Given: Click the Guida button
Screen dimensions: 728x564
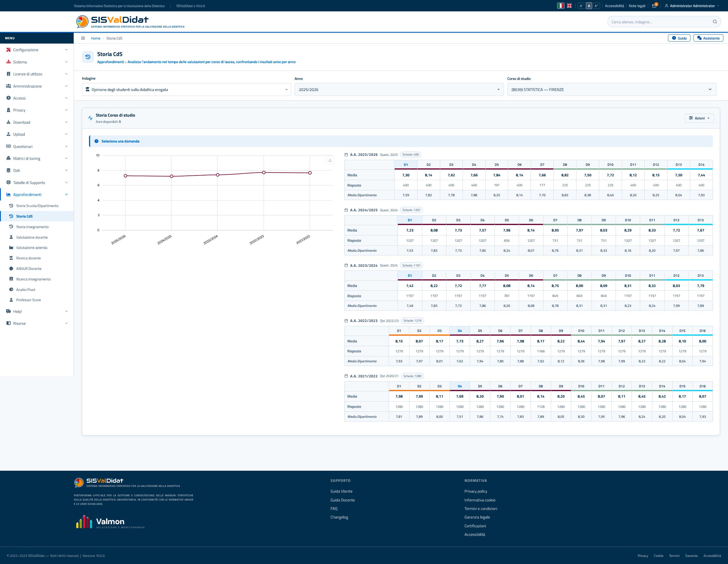Looking at the screenshot, I should click(x=679, y=38).
